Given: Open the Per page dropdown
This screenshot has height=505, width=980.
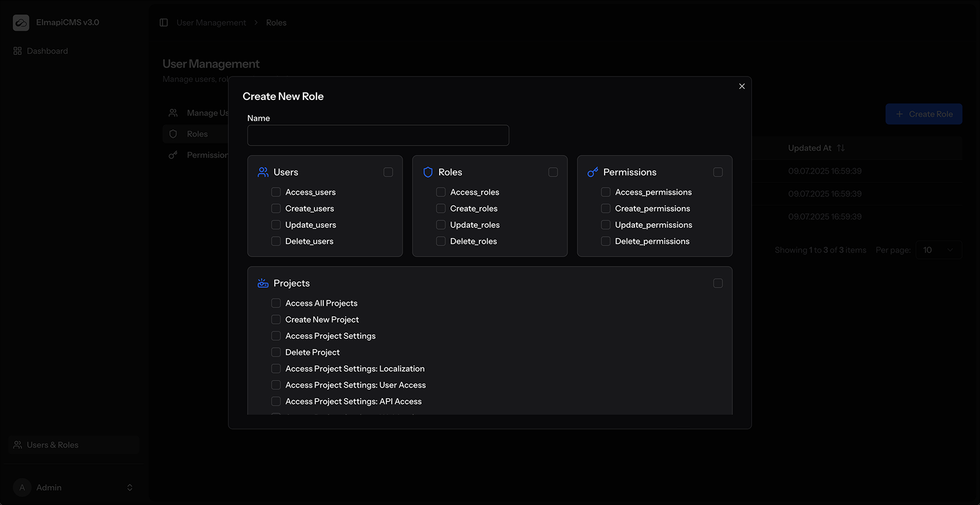Looking at the screenshot, I should pos(938,250).
